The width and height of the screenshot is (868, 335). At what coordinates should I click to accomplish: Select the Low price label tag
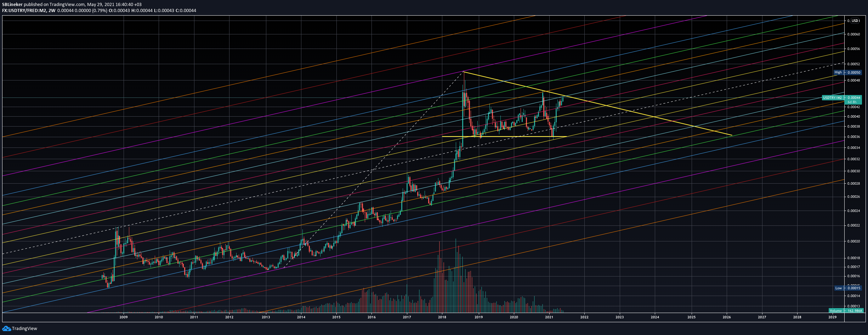click(839, 288)
